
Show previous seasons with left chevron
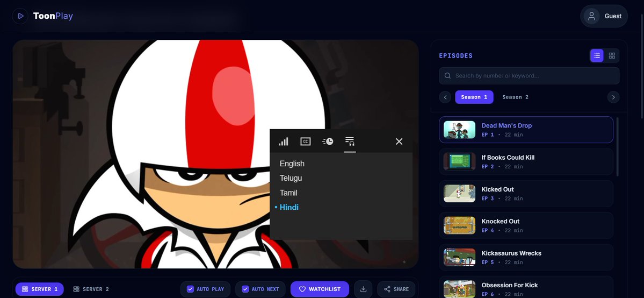(445, 97)
